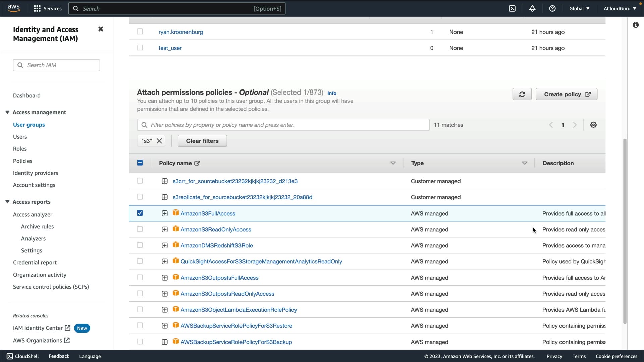Viewport: 644px width, 362px height.
Task: Open the info panel icon
Action: pos(636,25)
